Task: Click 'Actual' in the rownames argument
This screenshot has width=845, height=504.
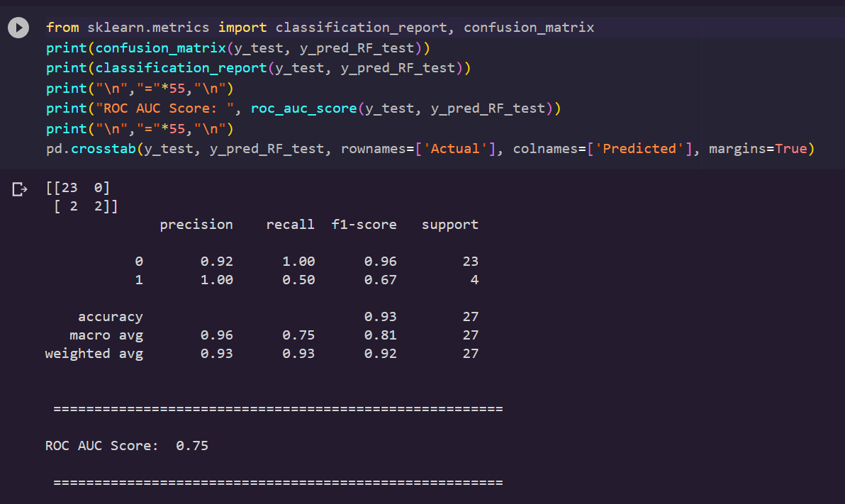Action: pyautogui.click(x=455, y=149)
